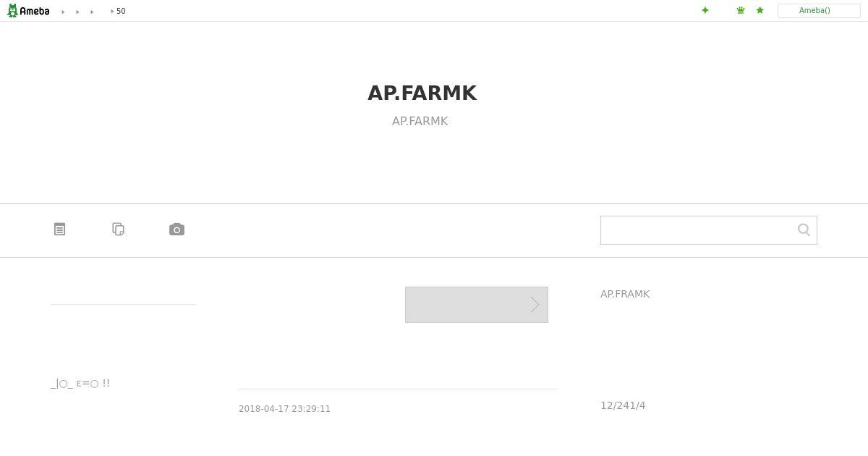Viewport: 868px width, 456px height.
Task: Click the right chevron in gray box
Action: [535, 305]
